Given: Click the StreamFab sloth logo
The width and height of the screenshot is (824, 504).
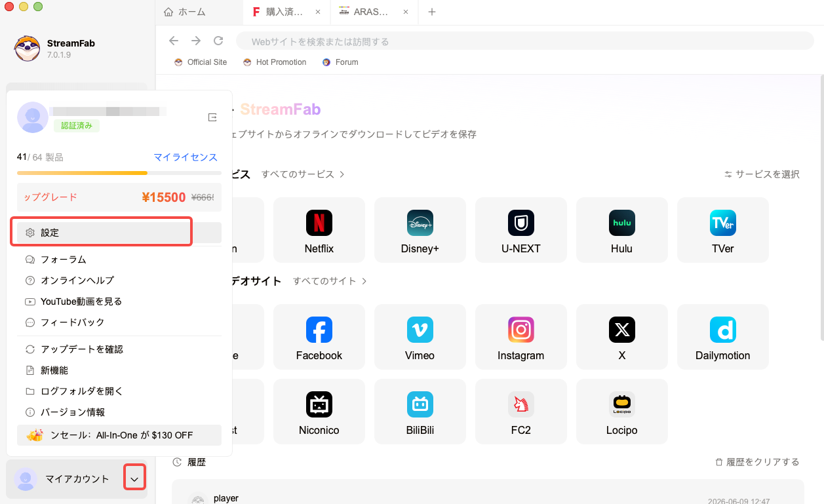Looking at the screenshot, I should tap(27, 48).
